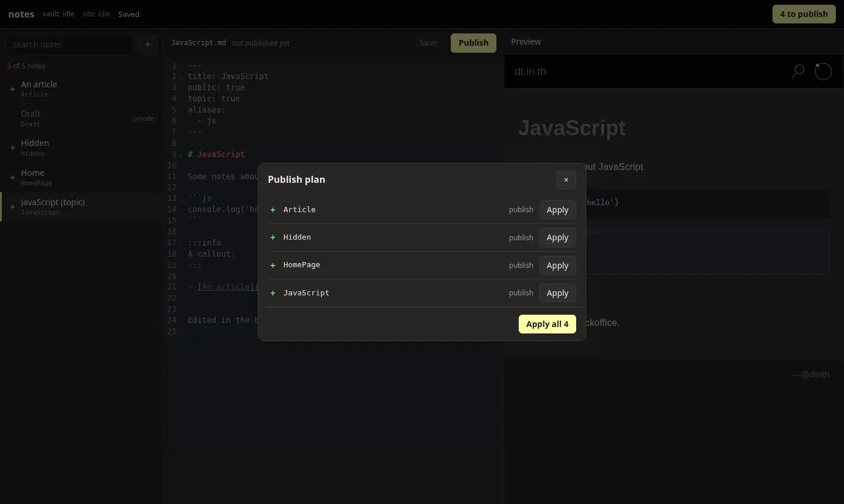Screen dimensions: 844x504
Task: Click the 4 to publish button
Action: [804, 14]
